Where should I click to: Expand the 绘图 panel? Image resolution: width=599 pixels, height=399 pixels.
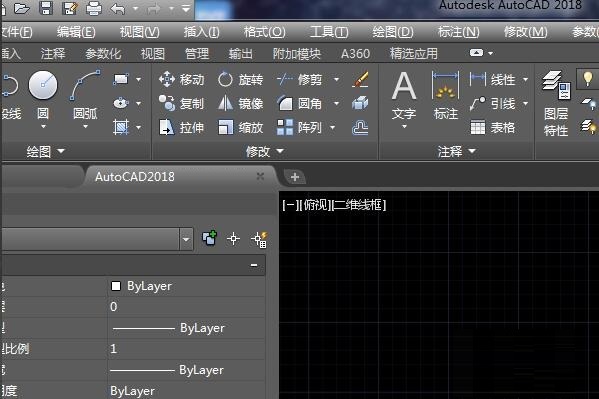click(45, 151)
